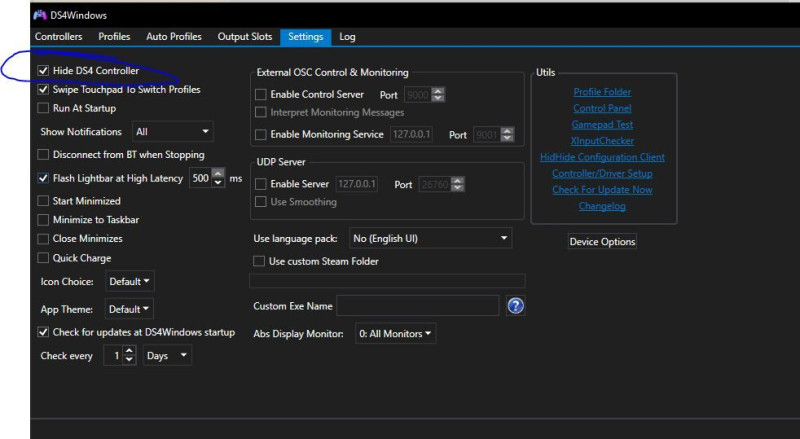Increase the Flash Lightbar latency stepper value
Screen dimensions: 800x439
(219, 175)
